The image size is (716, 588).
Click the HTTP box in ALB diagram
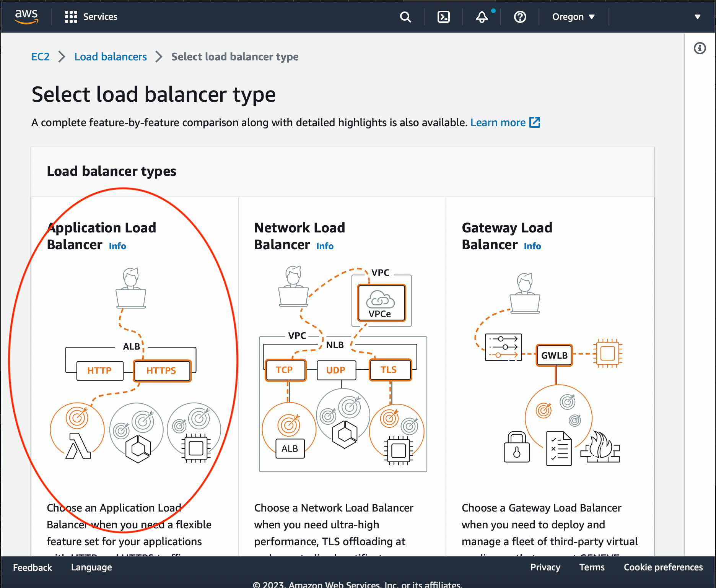point(100,370)
